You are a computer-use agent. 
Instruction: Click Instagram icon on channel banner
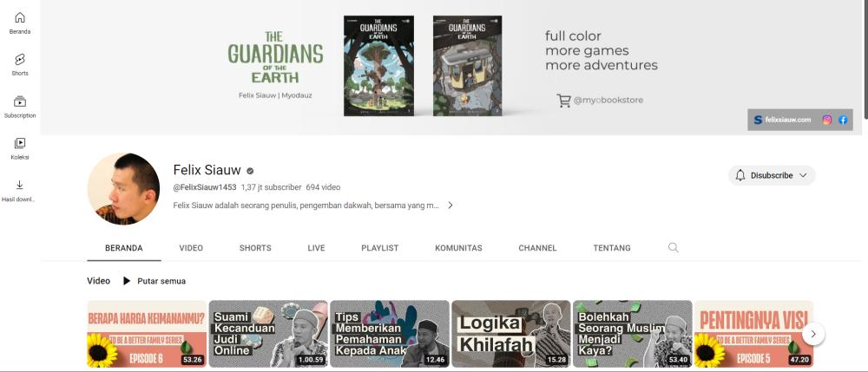click(x=827, y=120)
